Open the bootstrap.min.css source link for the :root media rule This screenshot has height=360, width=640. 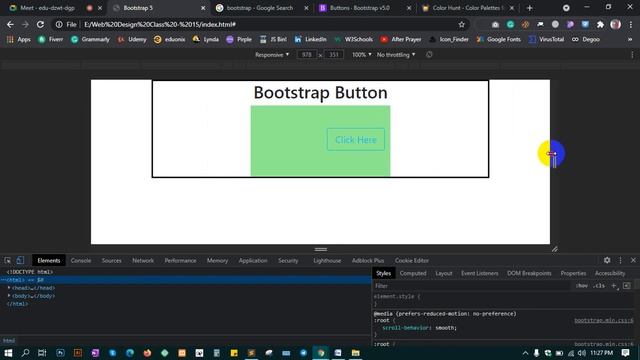tap(604, 320)
